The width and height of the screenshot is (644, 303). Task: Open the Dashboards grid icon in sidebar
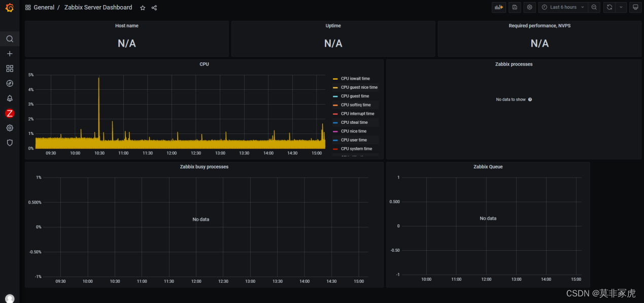(x=10, y=69)
